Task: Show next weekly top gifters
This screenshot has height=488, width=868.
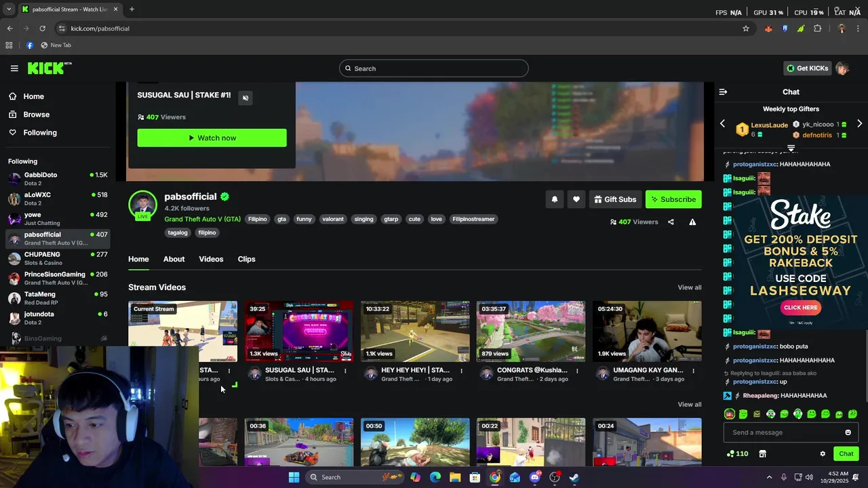Action: tap(859, 124)
